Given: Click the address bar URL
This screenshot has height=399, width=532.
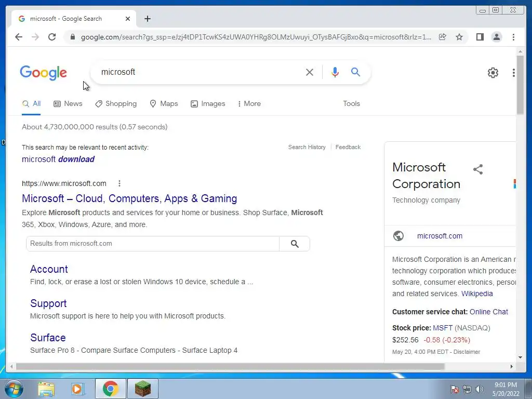Looking at the screenshot, I should click(x=256, y=37).
